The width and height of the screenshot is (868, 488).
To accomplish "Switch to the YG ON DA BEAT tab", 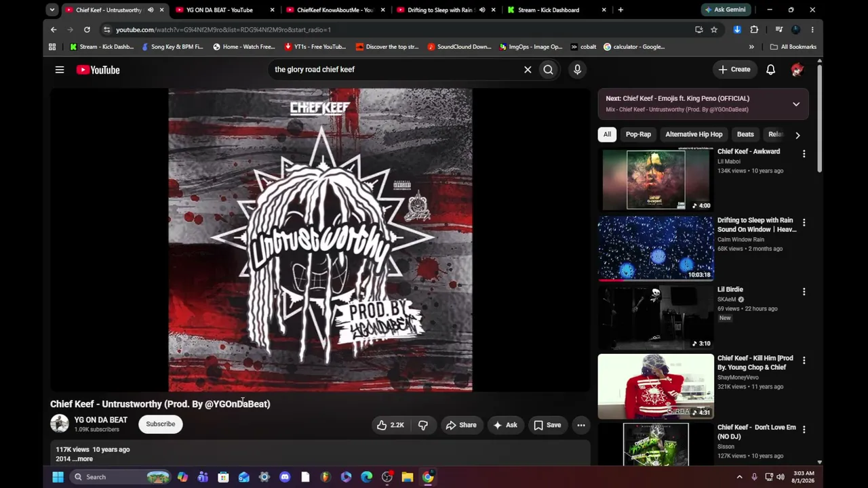I will [224, 10].
